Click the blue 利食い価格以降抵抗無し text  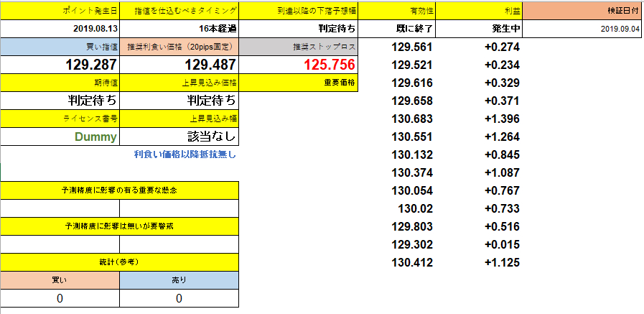click(185, 155)
